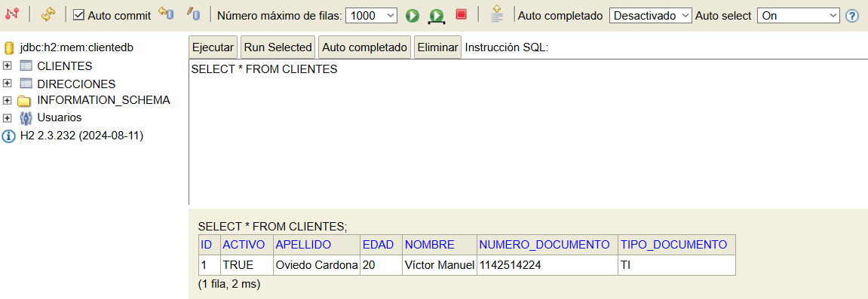Viewport: 868px width, 299px height.
Task: Click the Disconnect icon in the toolbar
Action: pyautogui.click(x=12, y=14)
